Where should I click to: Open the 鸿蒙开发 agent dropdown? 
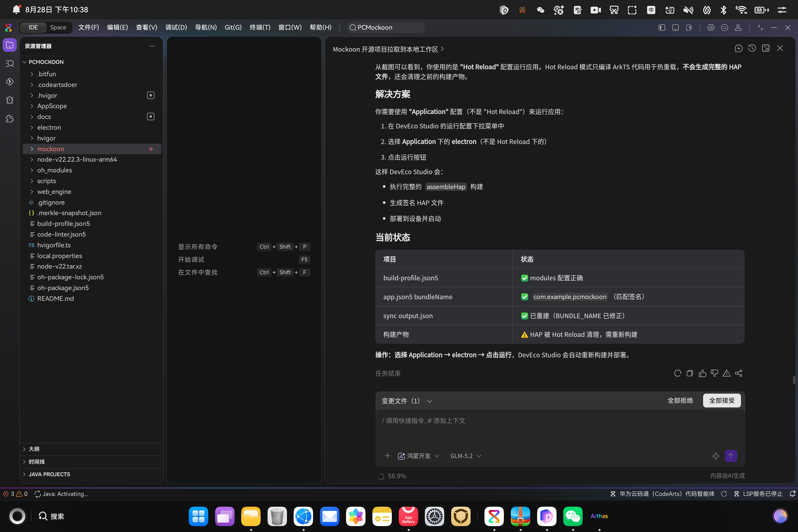tap(418, 456)
